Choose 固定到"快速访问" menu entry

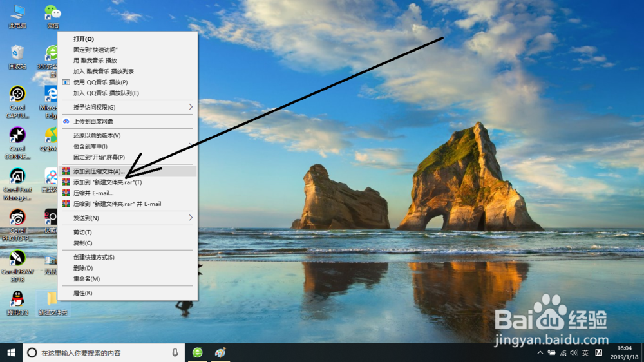click(128, 50)
